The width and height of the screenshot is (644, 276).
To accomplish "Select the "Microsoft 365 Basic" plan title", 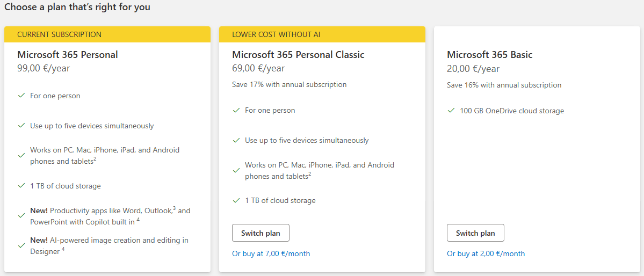I will pos(489,55).
